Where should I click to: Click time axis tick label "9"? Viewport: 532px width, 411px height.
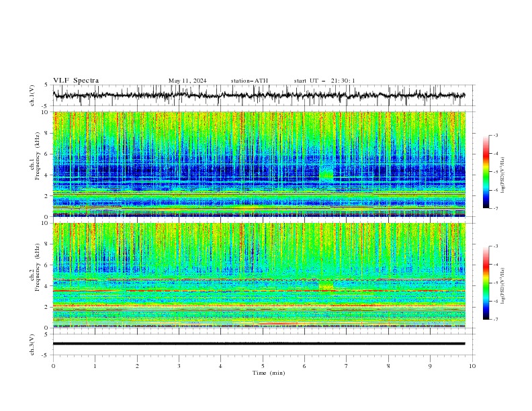pyautogui.click(x=430, y=366)
